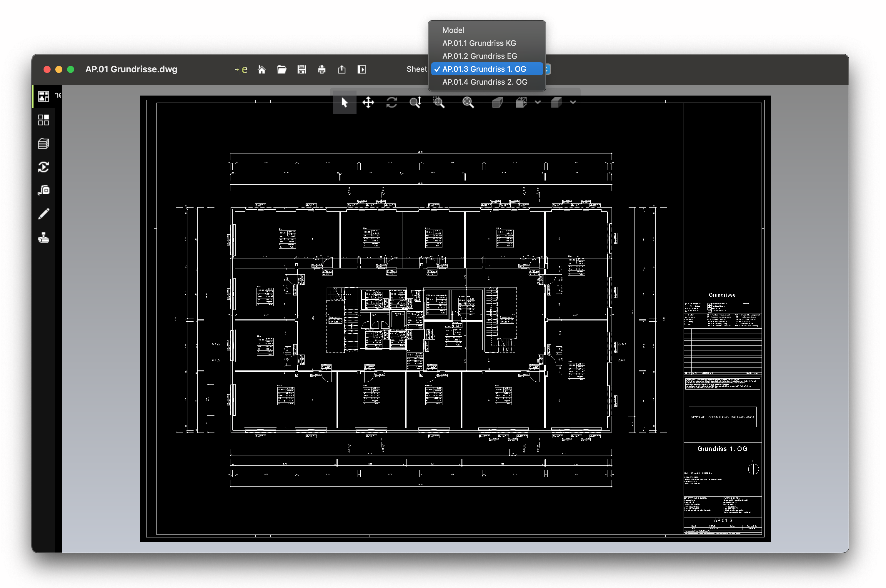Print the current sheet
Image resolution: width=886 pixels, height=588 pixels.
[322, 69]
